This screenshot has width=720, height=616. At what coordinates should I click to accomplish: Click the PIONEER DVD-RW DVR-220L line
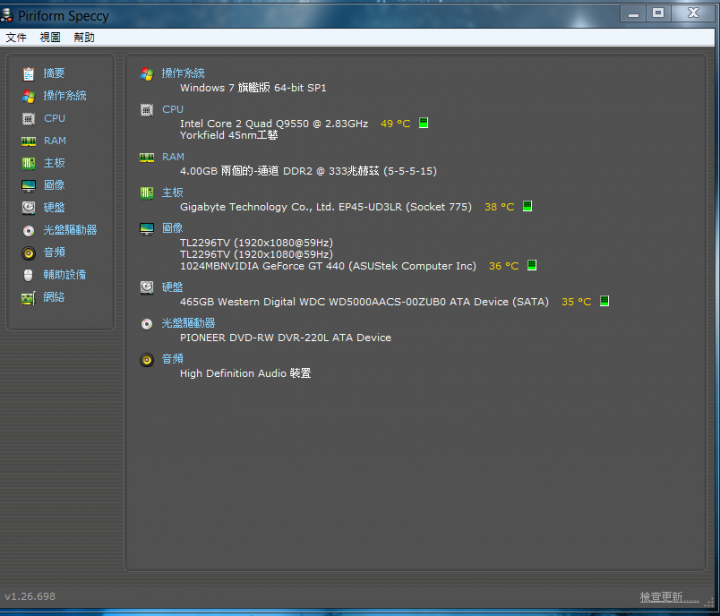pyautogui.click(x=286, y=338)
